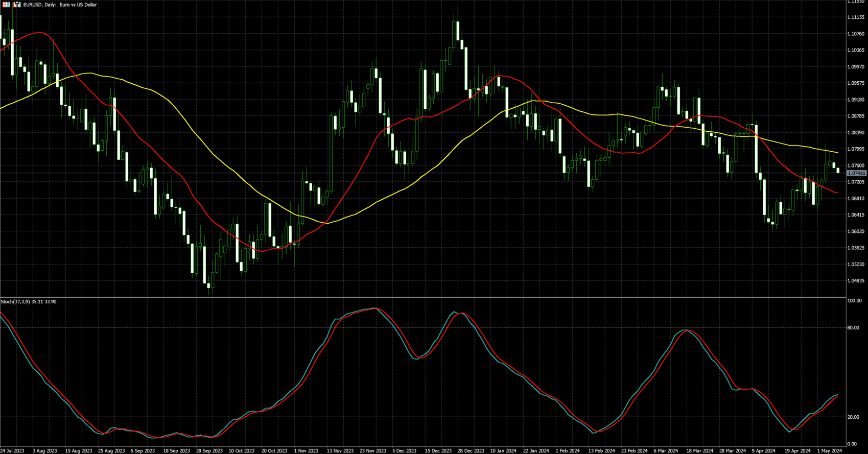
Task: Click the 28 Dec 2023 date label
Action: tap(471, 450)
